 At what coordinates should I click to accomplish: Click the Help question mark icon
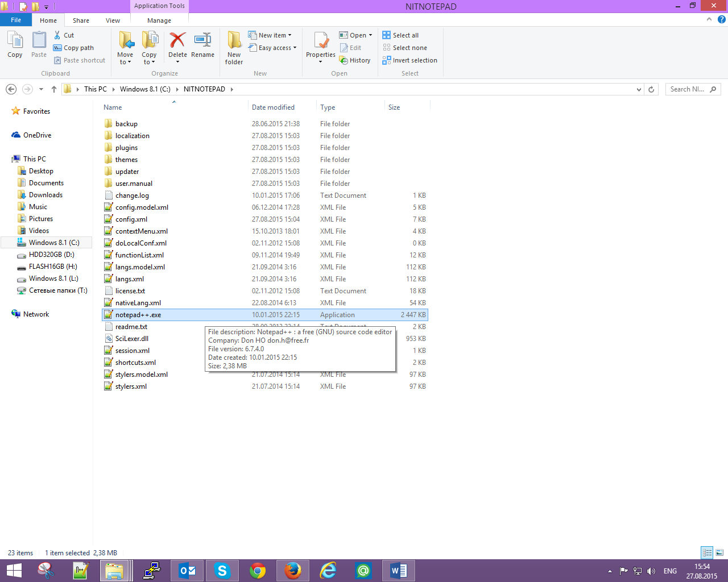coord(722,19)
